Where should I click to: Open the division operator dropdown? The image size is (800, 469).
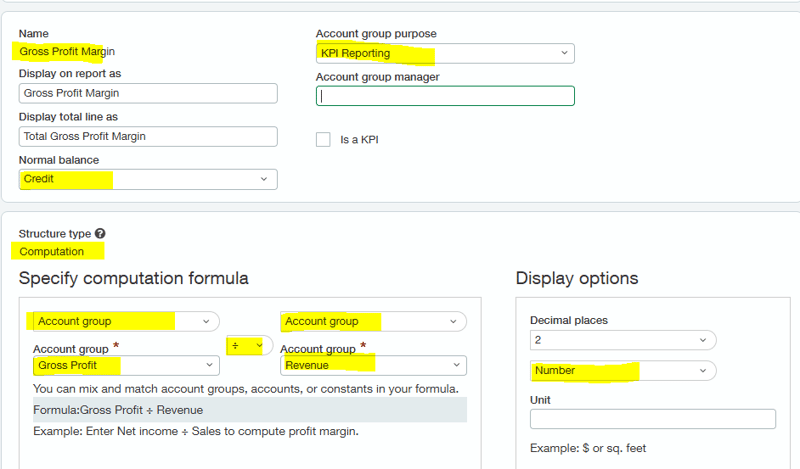point(248,345)
